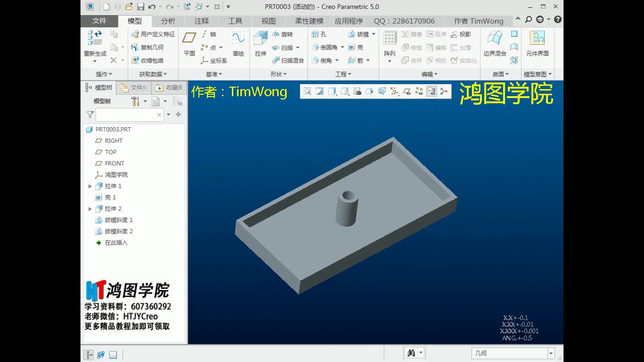
Task: Select the RIGHT datum plane in tree
Action: (x=113, y=141)
